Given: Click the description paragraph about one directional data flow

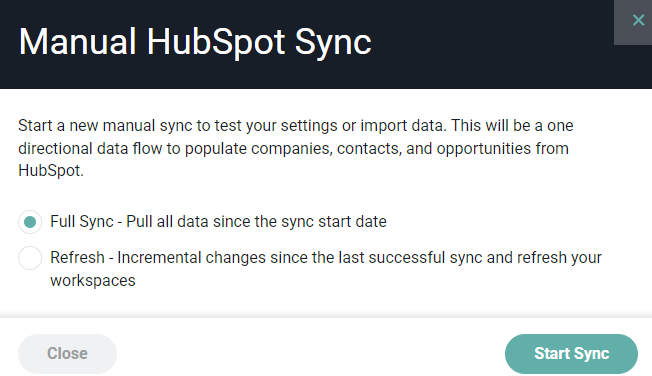Looking at the screenshot, I should coord(296,148).
